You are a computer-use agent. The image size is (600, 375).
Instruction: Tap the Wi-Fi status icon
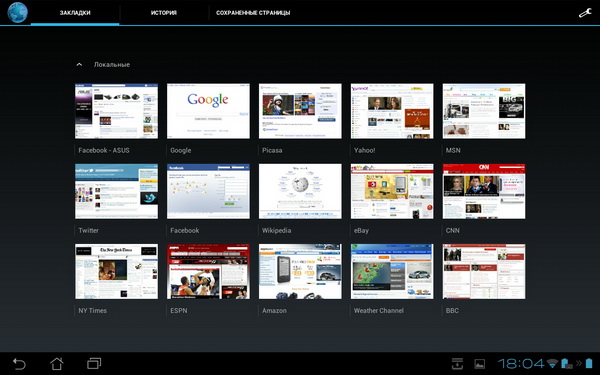pyautogui.click(x=552, y=363)
